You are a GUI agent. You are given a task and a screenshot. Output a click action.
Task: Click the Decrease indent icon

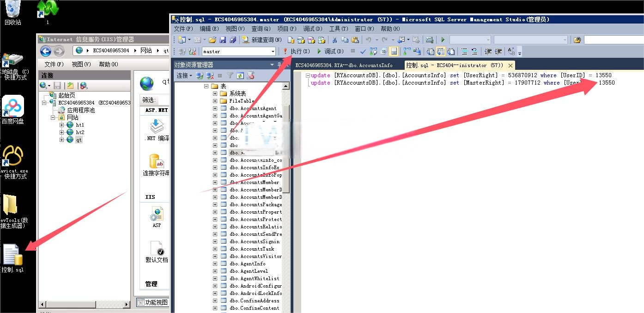point(488,51)
